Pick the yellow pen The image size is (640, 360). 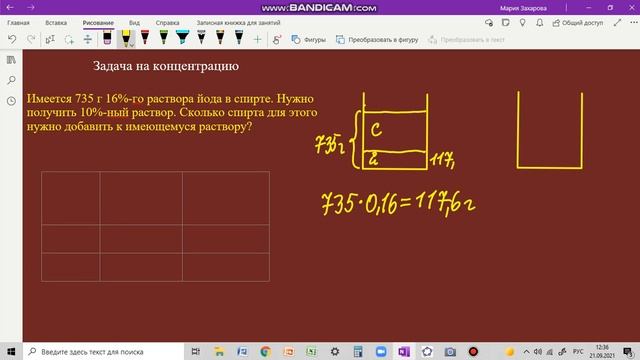tap(126, 38)
